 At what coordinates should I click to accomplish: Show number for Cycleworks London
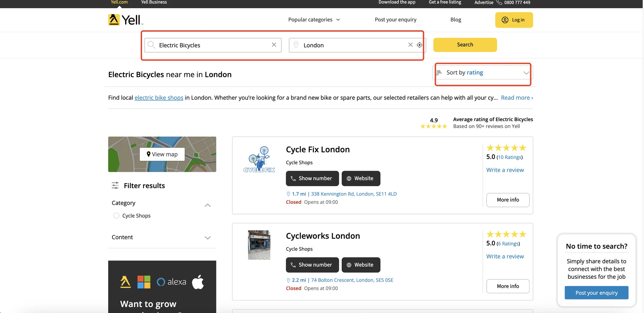[312, 265]
